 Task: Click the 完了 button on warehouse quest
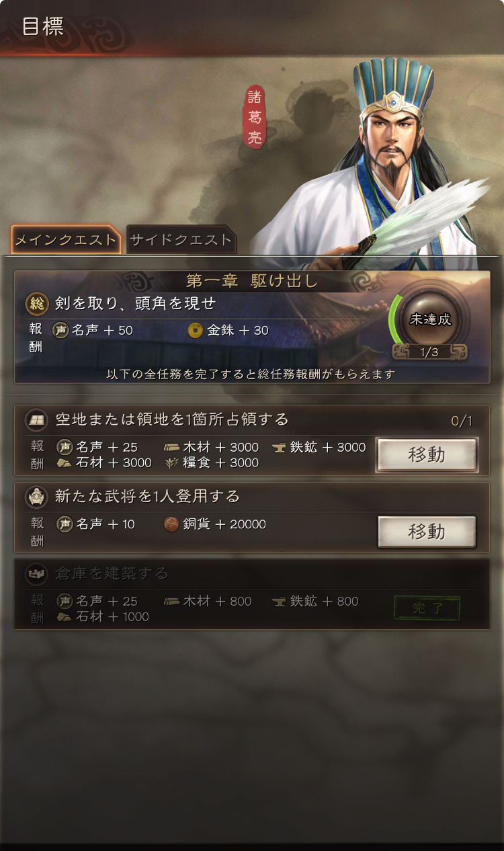427,609
